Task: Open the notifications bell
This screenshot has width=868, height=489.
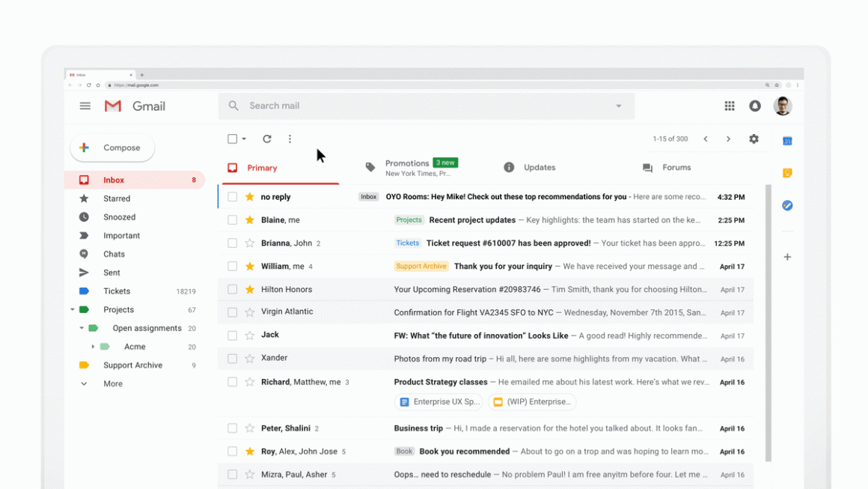Action: click(x=754, y=106)
